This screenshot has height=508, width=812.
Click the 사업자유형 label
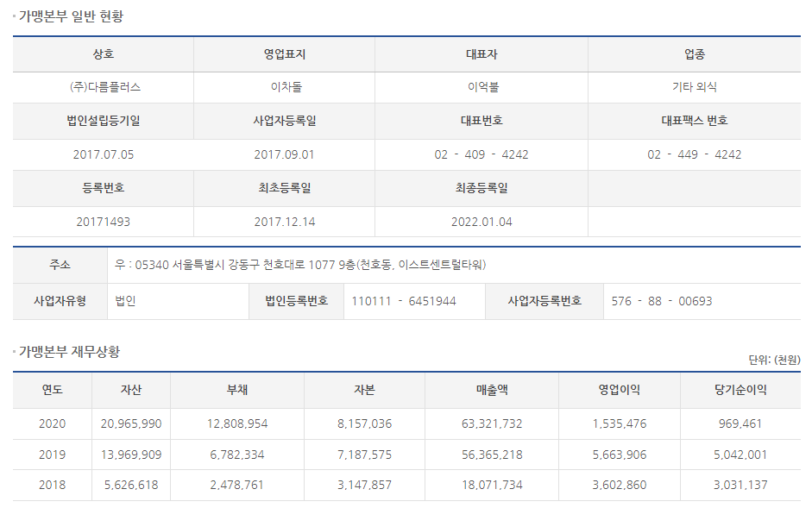point(60,301)
